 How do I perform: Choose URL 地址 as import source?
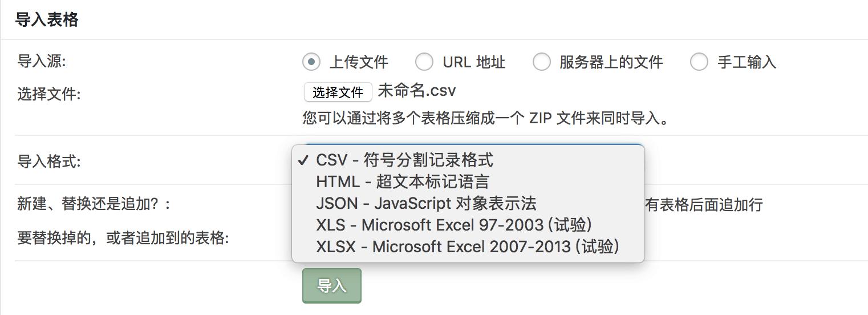[x=424, y=62]
